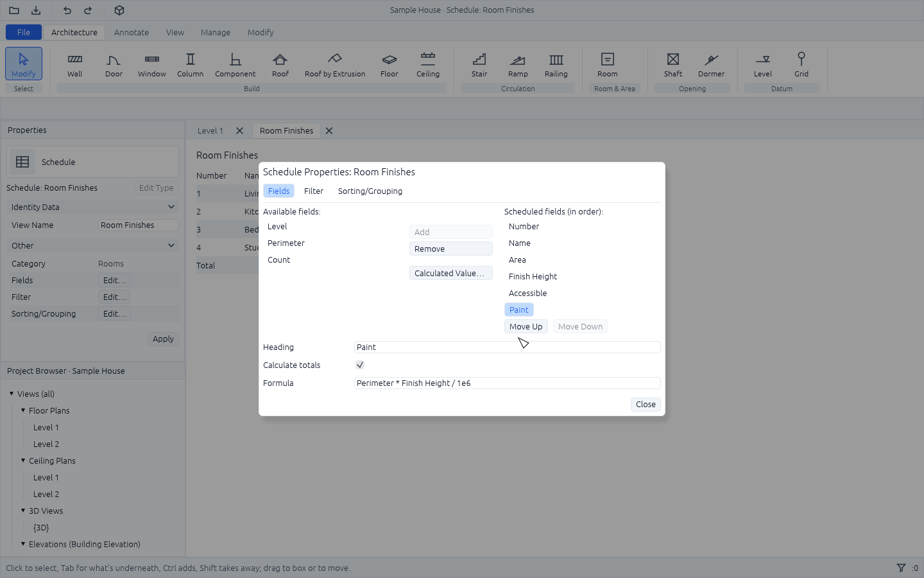Select the Floor tool
Viewport: 924px width, 578px height.
click(x=389, y=64)
